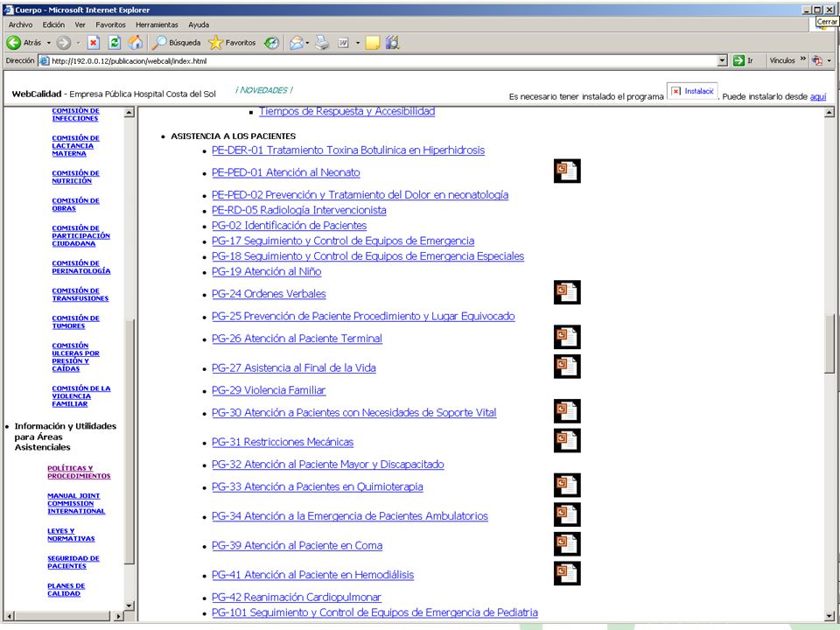This screenshot has height=630, width=840.
Task: Click the grey forward arrow icon
Action: pos(63,43)
